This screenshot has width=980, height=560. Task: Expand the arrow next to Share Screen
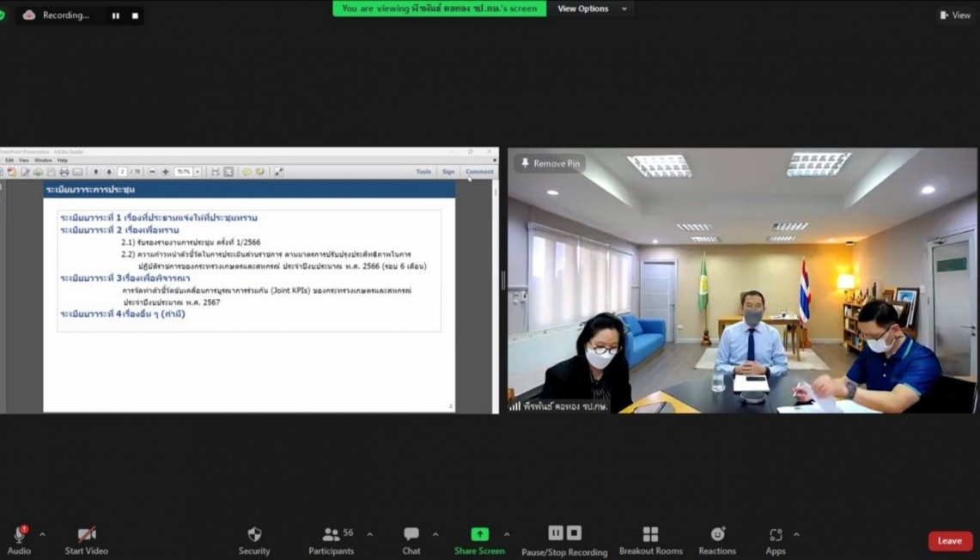click(507, 534)
